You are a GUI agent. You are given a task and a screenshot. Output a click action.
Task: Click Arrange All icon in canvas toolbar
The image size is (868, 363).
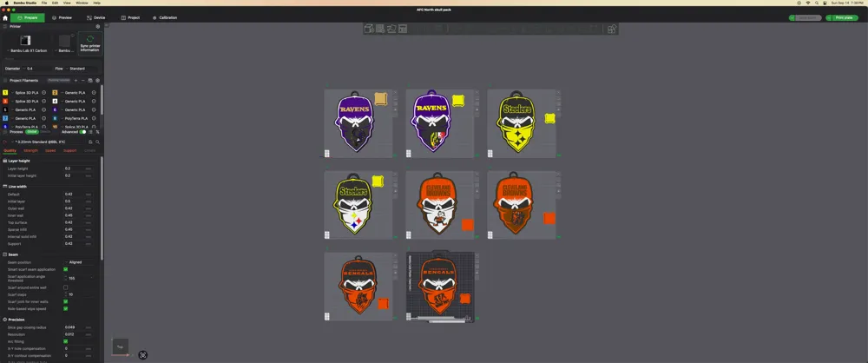coord(403,29)
